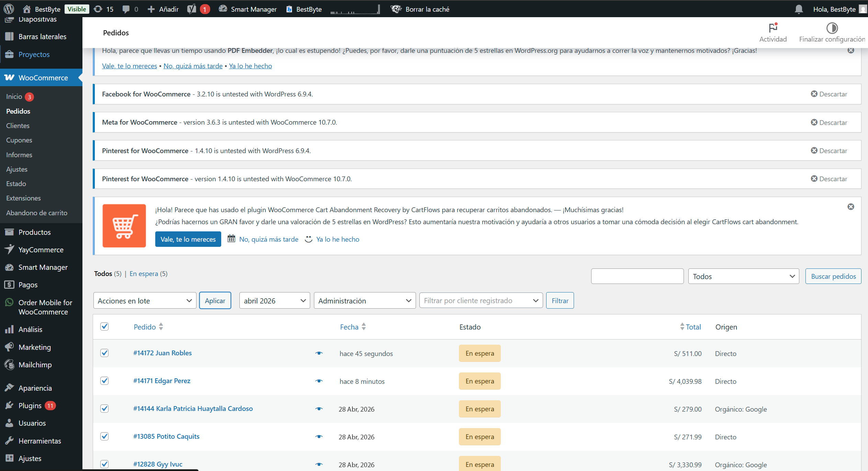Open Pagos from the sidebar
This screenshot has width=868, height=471.
coord(27,285)
